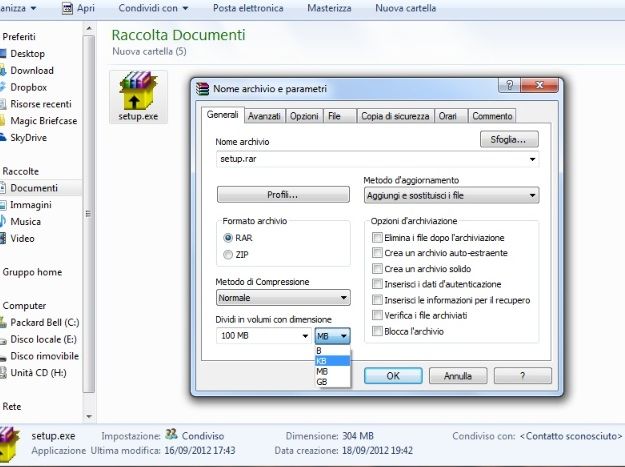Screen dimensions: 625x467
Task: Open the Magic Briefcase folder icon
Action: tap(4, 121)
